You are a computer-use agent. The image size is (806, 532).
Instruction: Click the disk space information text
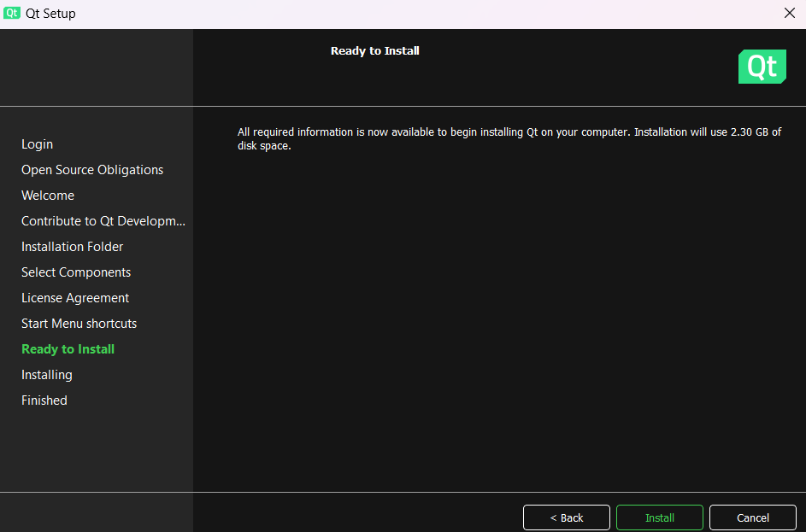click(509, 138)
